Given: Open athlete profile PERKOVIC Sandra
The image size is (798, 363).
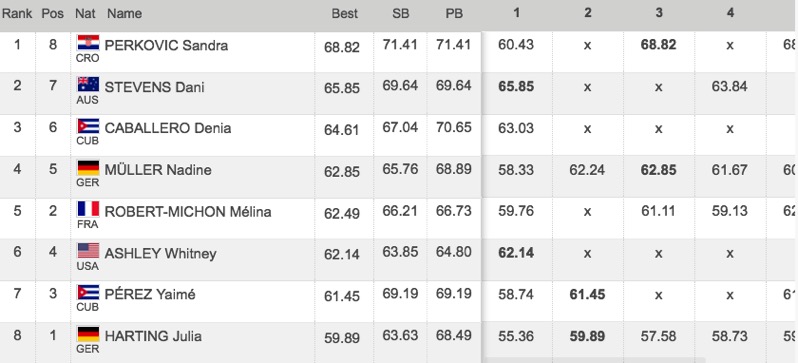Looking at the screenshot, I should tap(166, 45).
